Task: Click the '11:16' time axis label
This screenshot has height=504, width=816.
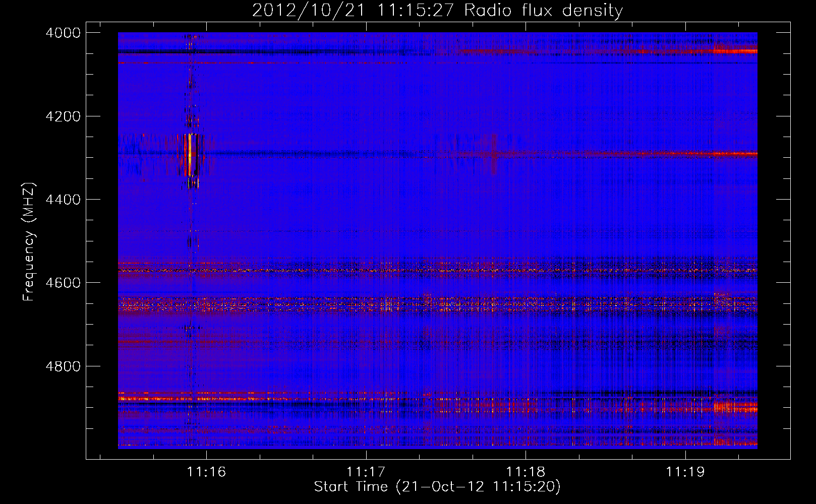Action: 206,472
